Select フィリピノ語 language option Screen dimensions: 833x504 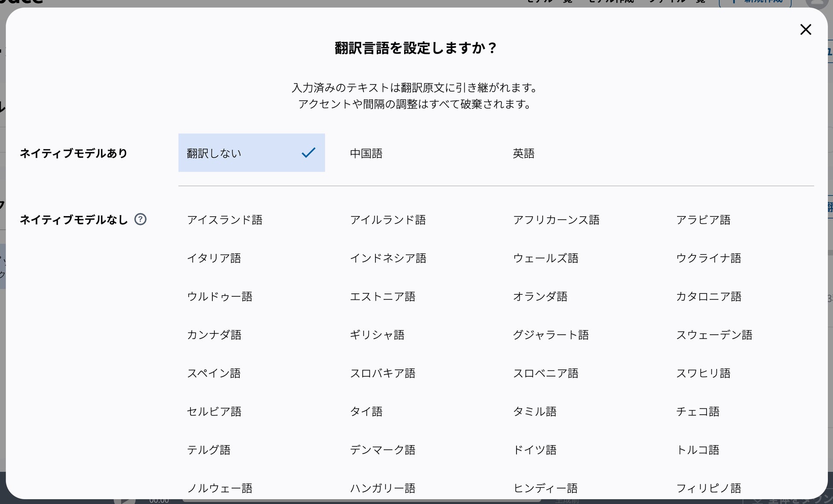click(708, 488)
